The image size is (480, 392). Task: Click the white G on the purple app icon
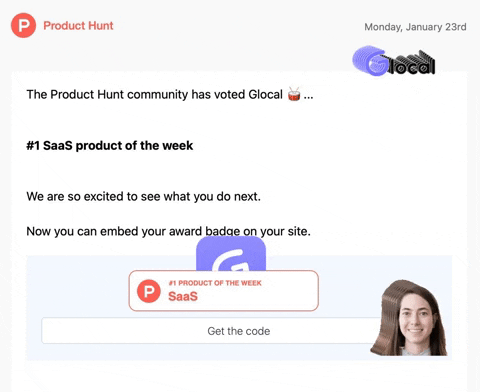point(231,261)
